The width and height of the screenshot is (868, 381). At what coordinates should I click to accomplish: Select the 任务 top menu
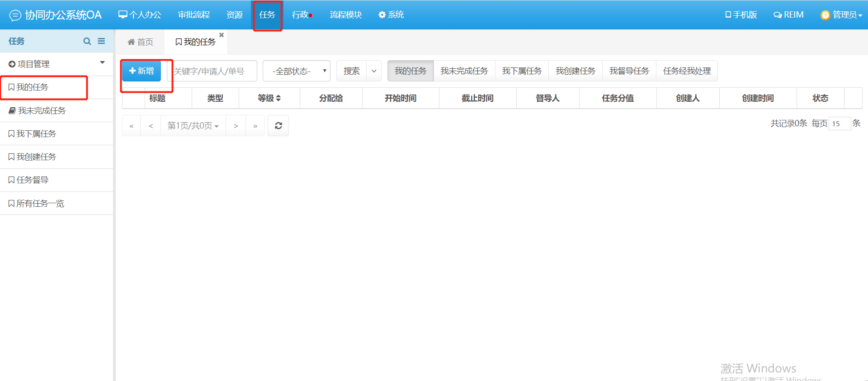click(267, 15)
